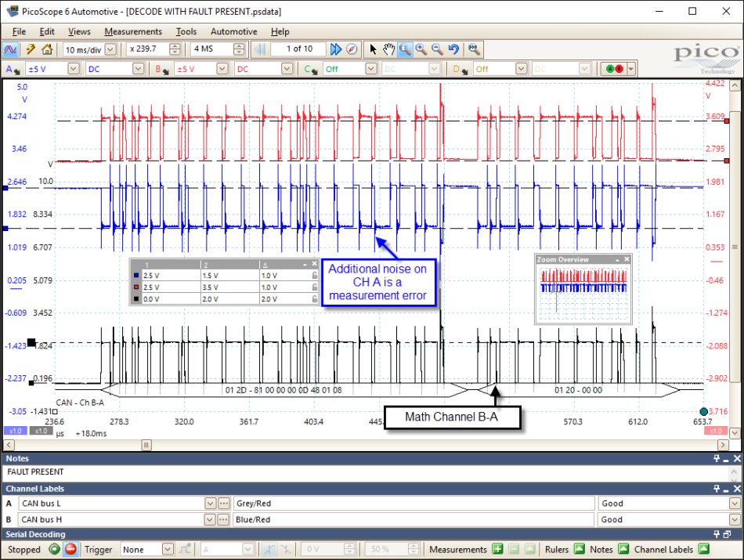
Task: Select the window zoom tool
Action: 405,49
